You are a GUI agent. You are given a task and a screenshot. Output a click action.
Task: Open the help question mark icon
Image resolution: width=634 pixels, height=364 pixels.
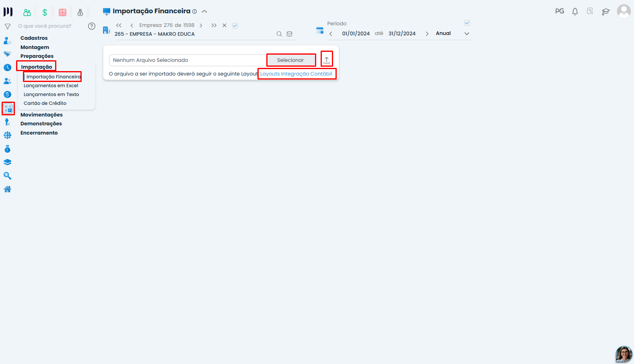pyautogui.click(x=92, y=26)
